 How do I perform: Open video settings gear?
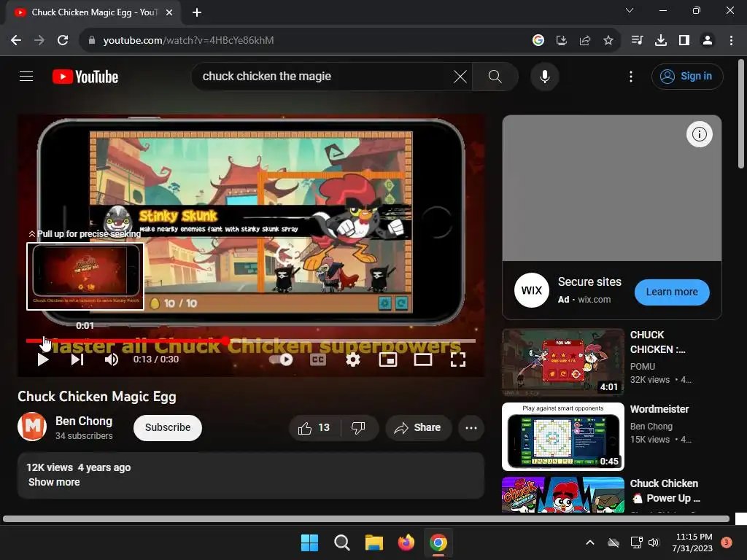coord(352,359)
